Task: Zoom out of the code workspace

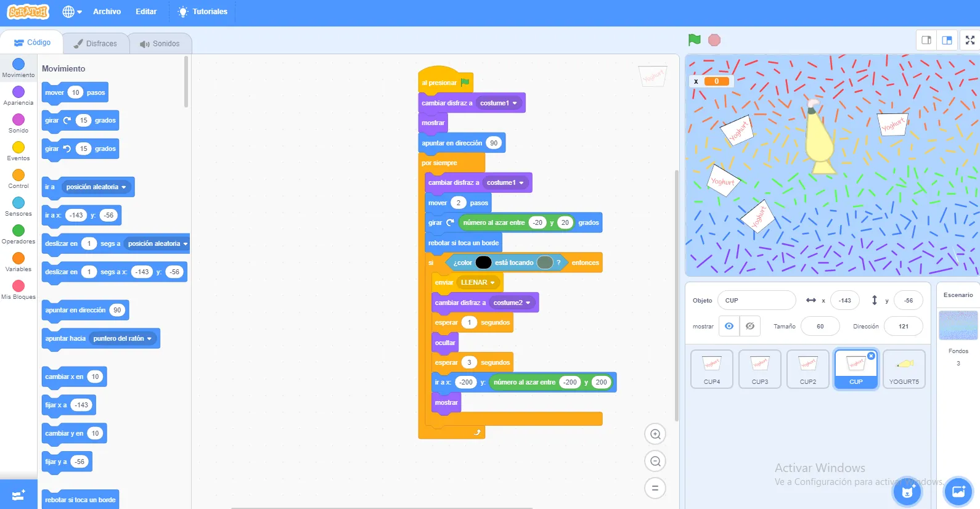Action: tap(655, 461)
